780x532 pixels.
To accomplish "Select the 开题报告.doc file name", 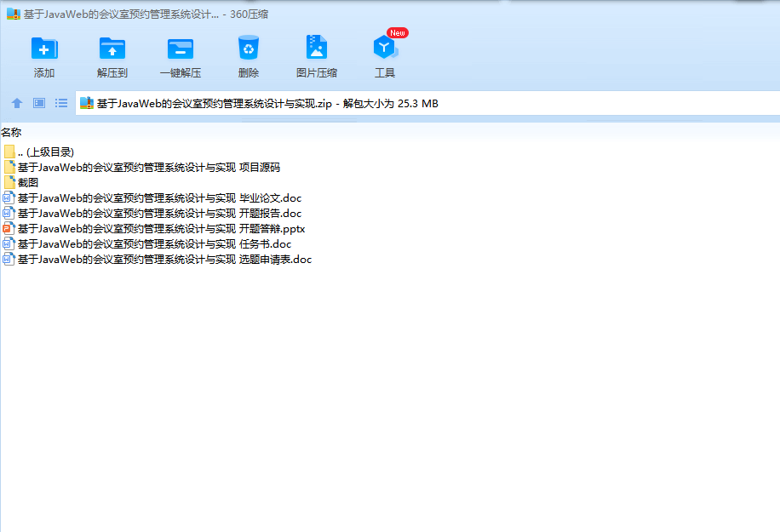I will (160, 214).
